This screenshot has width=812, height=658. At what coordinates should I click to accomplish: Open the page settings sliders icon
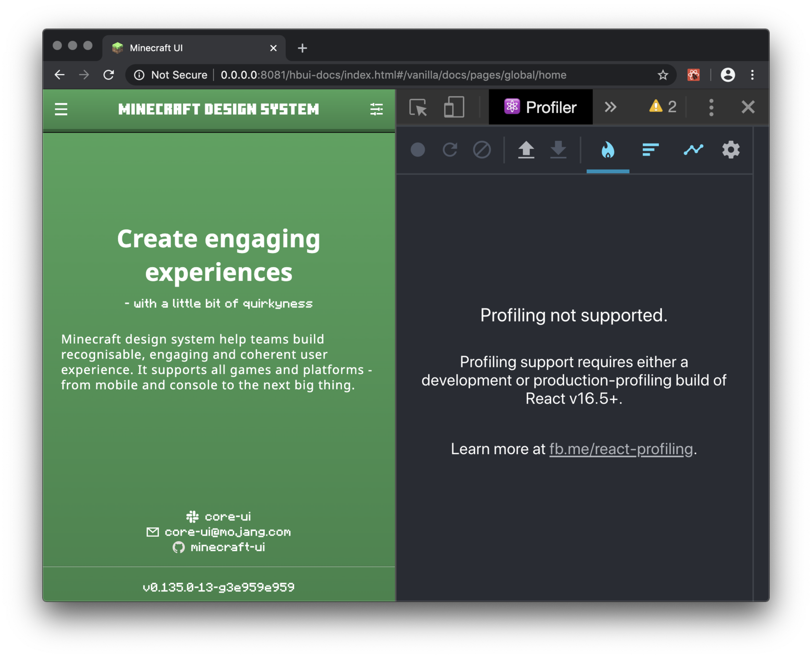(x=376, y=109)
